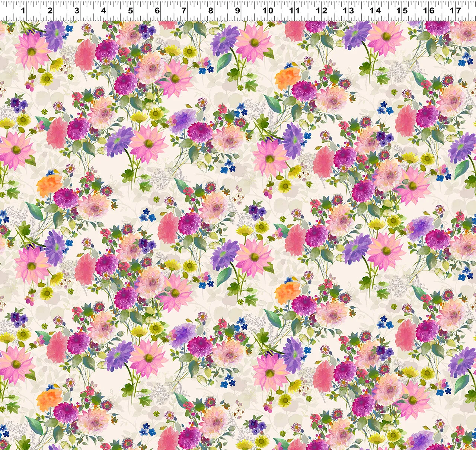This screenshot has height=450, width=476.
Task: Click the number 13 on the ruler
Action: (x=348, y=10)
